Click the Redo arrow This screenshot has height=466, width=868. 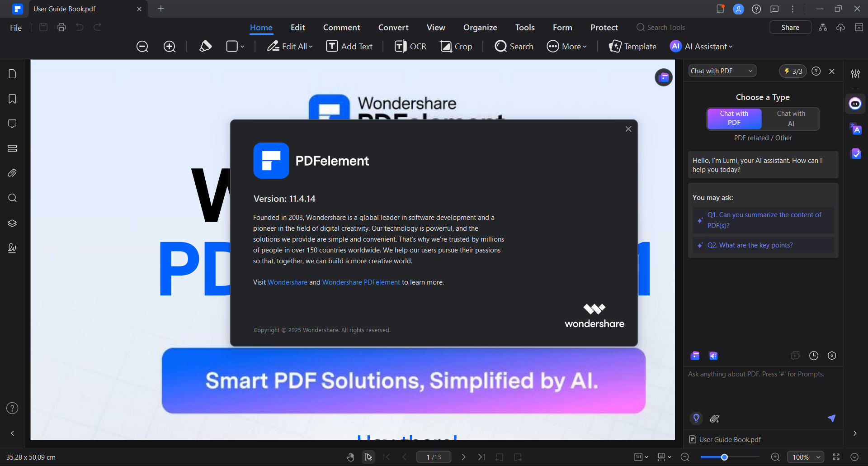[98, 27]
